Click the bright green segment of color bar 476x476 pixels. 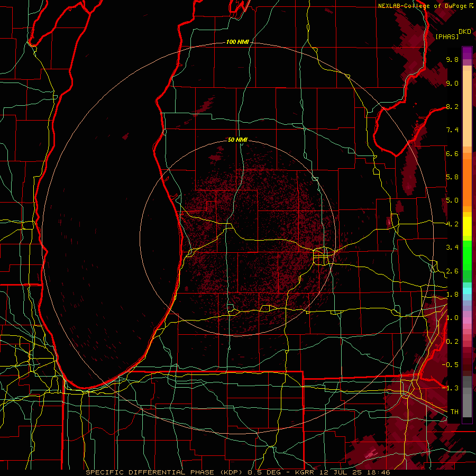(467, 257)
